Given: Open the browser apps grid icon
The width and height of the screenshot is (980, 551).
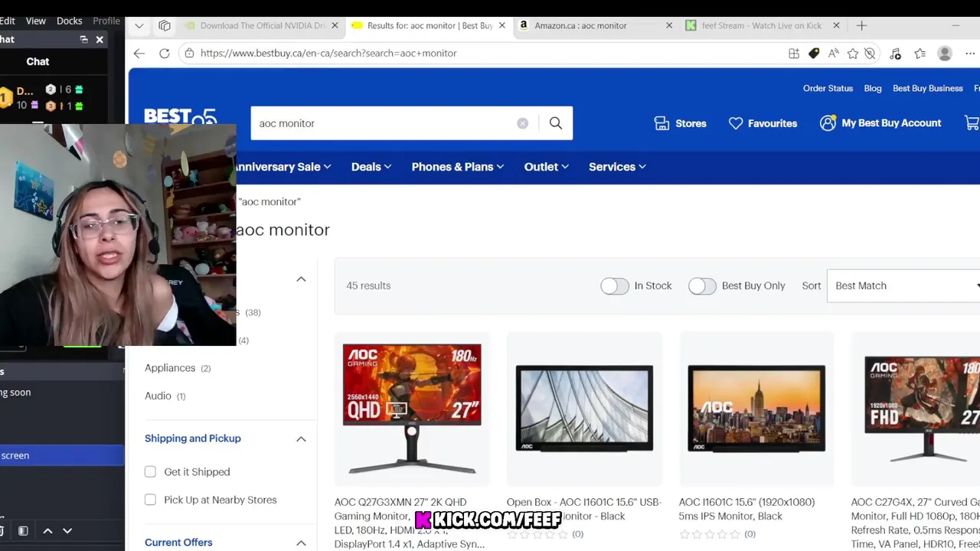Looking at the screenshot, I should pos(794,53).
